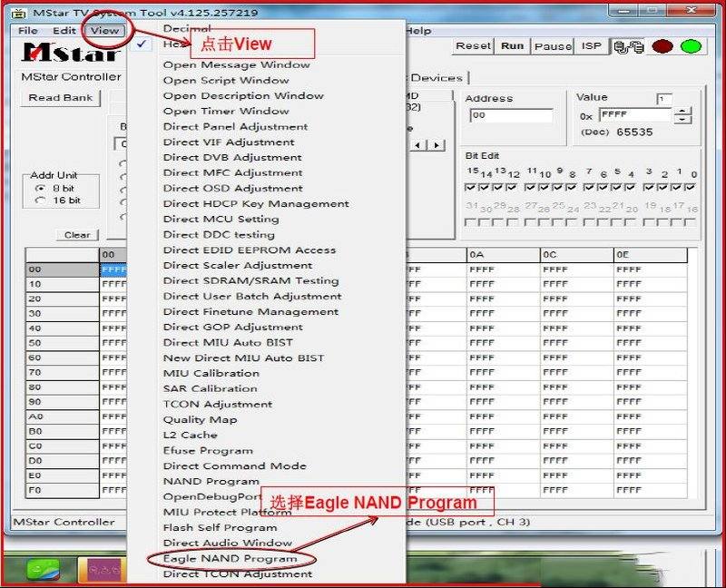Click the Clear button
Image resolution: width=726 pixels, height=588 pixels.
click(77, 235)
